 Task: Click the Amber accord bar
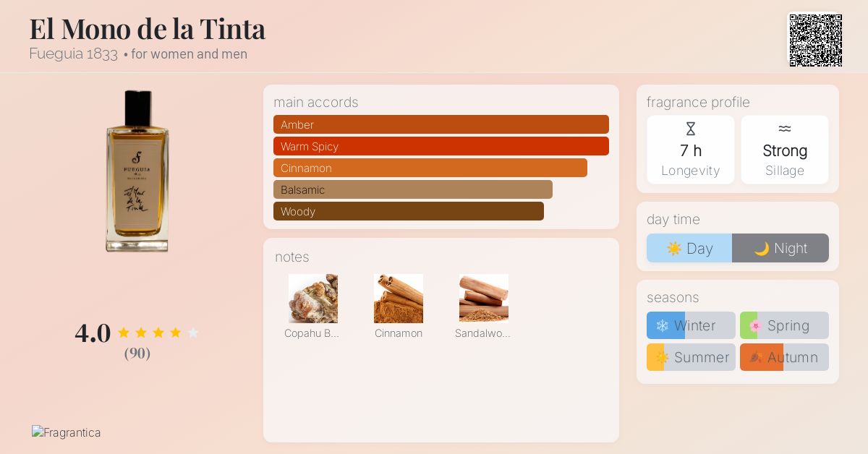click(441, 124)
